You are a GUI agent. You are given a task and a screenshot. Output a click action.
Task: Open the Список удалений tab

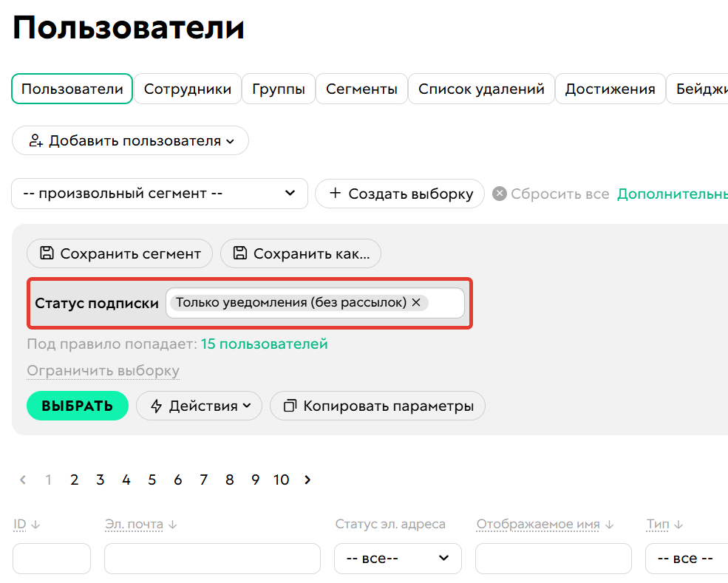481,88
